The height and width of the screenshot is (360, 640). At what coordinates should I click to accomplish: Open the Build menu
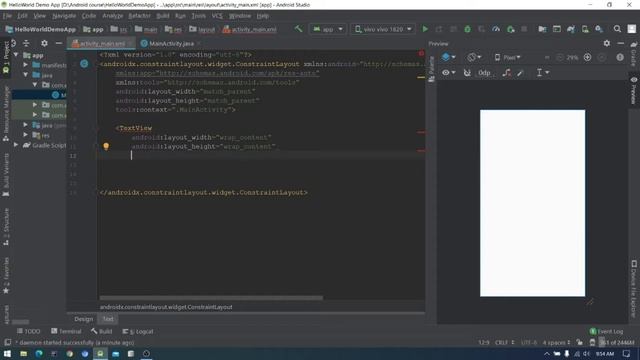point(162,16)
